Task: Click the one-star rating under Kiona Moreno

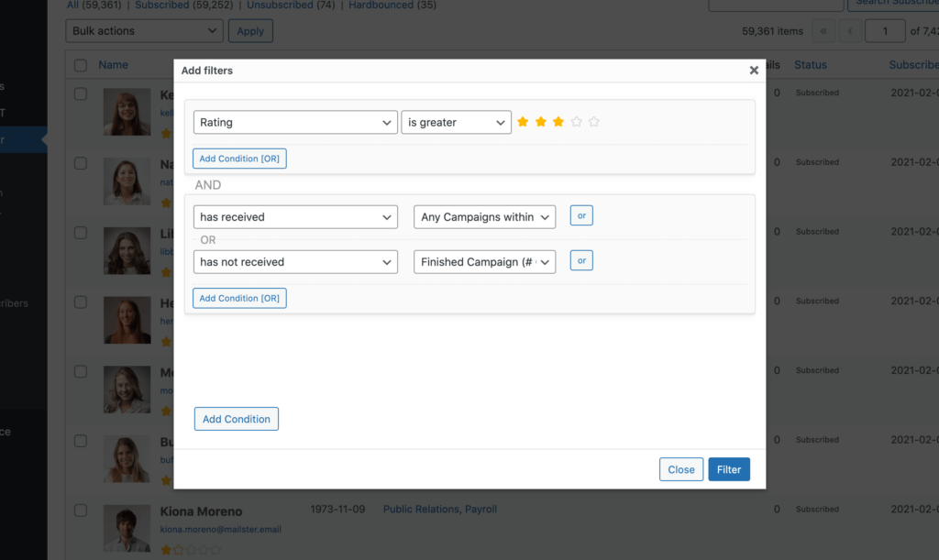Action: coord(166,550)
